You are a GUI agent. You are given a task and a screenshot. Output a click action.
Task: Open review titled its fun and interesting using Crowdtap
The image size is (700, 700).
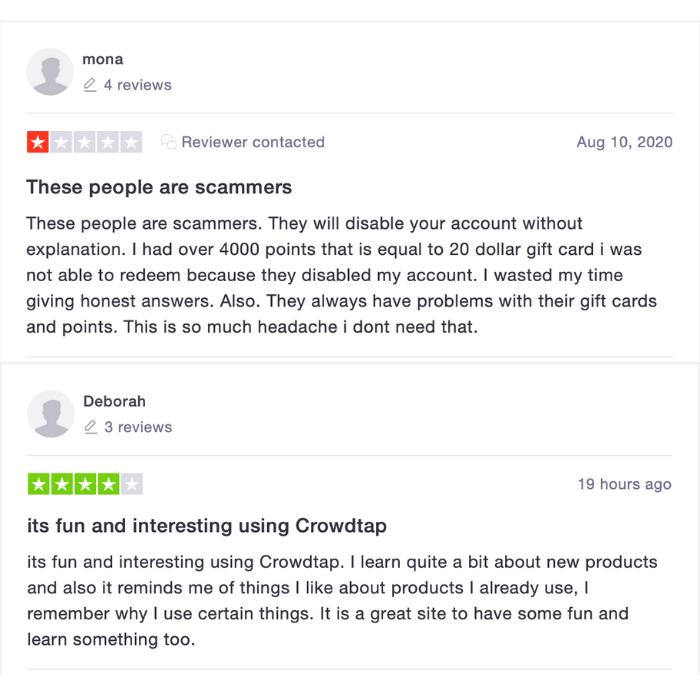coord(207,526)
